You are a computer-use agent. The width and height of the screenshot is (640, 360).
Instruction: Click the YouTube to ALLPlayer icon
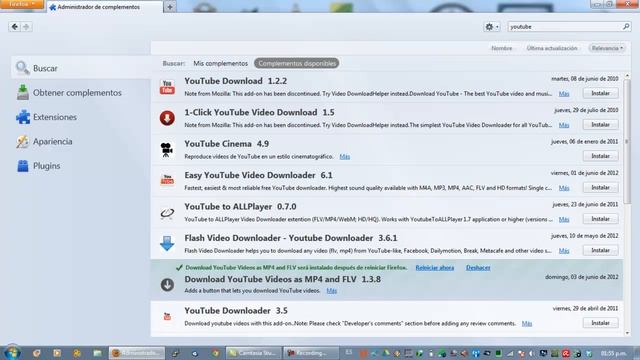click(167, 213)
